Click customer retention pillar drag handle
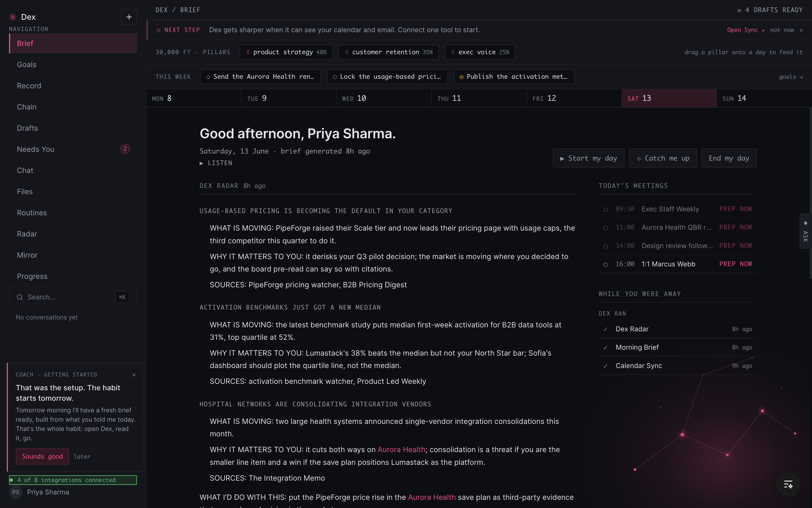The width and height of the screenshot is (812, 508). pos(347,52)
